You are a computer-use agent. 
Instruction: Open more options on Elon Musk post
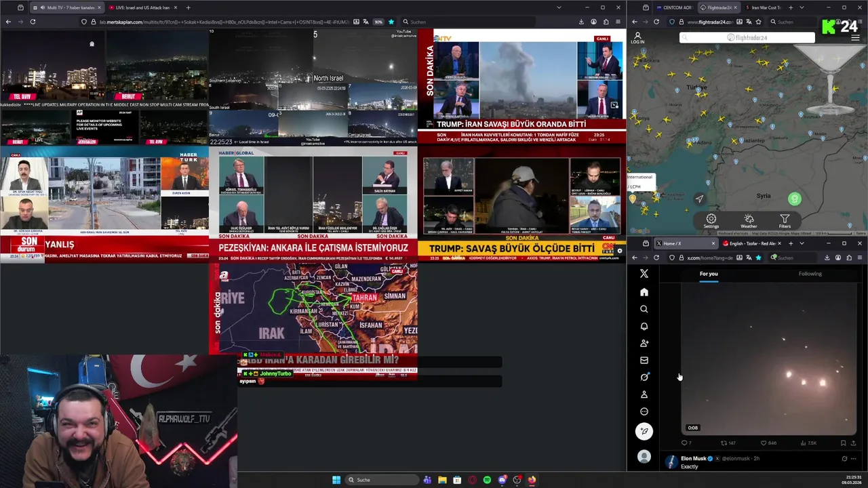coord(853,459)
